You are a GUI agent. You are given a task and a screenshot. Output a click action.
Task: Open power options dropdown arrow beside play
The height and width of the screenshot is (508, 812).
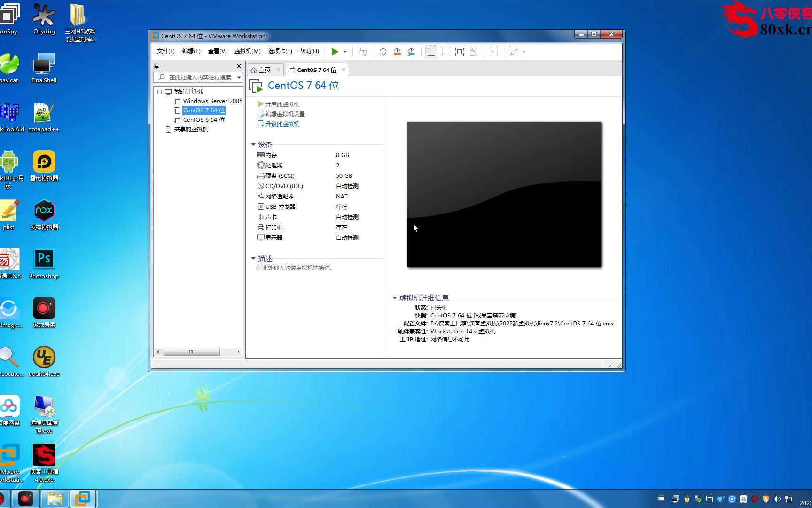click(345, 52)
